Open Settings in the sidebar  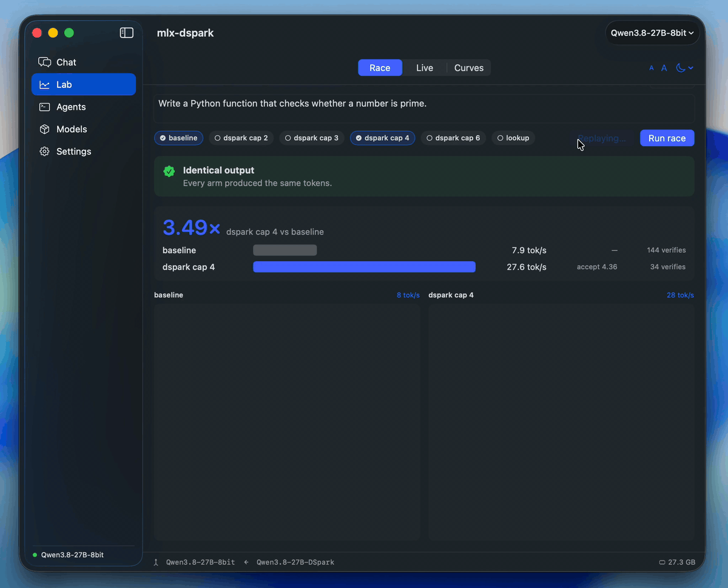tap(84, 152)
